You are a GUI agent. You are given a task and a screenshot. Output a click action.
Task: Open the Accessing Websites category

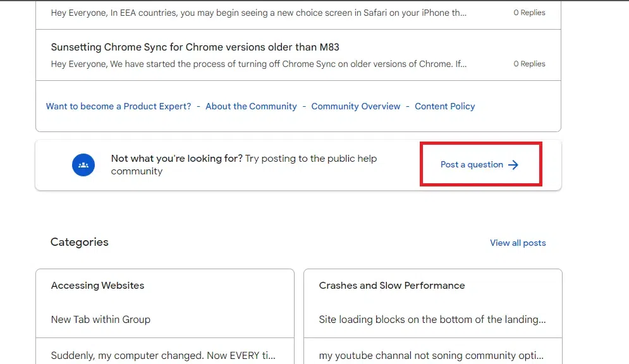97,286
